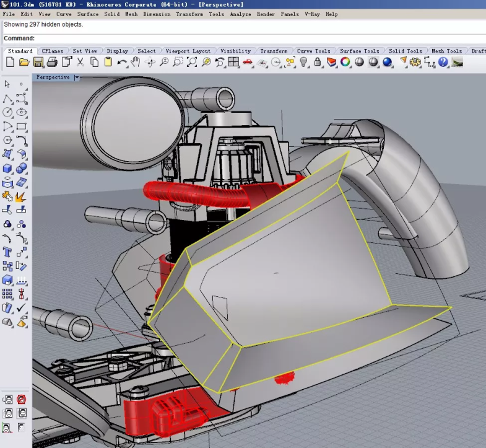The image size is (486, 448).
Task: Select the Rectangle tool
Action: [22, 126]
